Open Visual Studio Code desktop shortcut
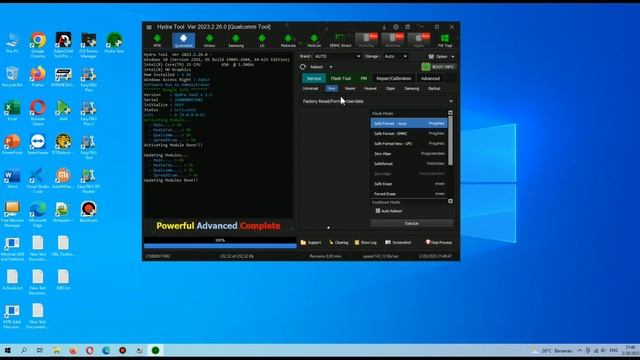Viewport: 640px width, 360px height. (38, 180)
